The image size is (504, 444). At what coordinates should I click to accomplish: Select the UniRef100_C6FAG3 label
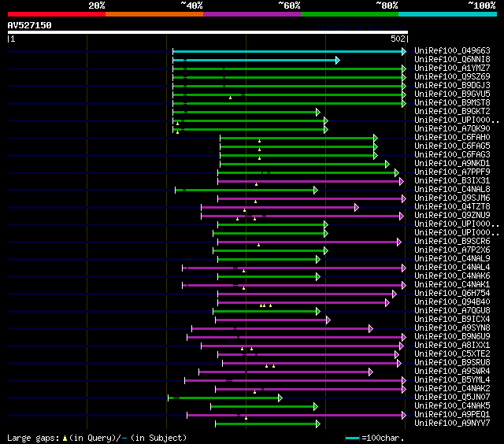452,155
